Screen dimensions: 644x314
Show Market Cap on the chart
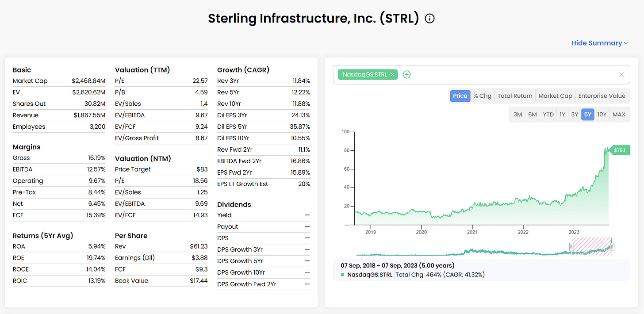click(x=555, y=96)
